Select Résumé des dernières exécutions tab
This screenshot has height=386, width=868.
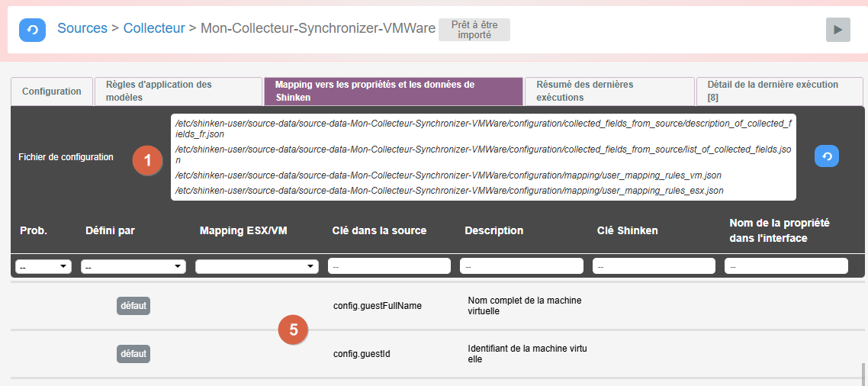(609, 92)
